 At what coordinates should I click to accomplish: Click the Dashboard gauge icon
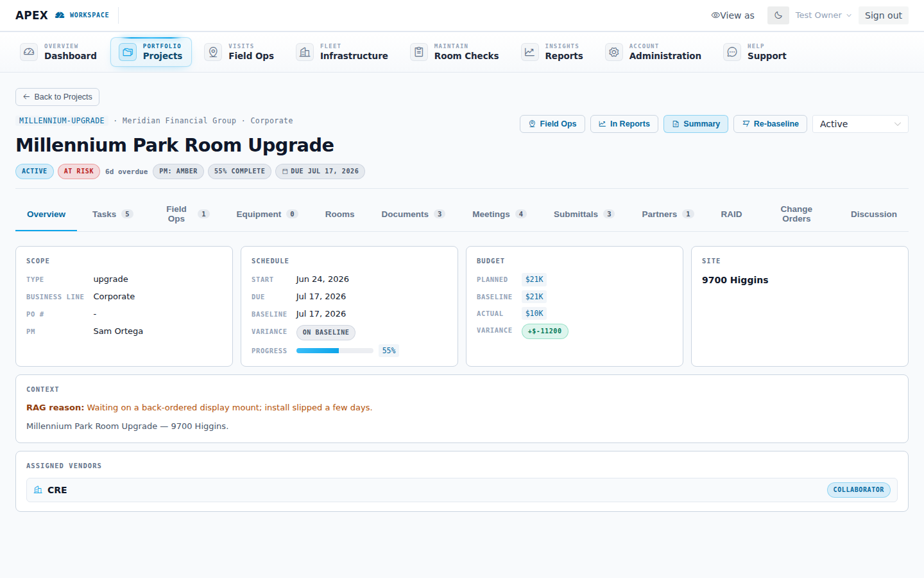pyautogui.click(x=29, y=52)
